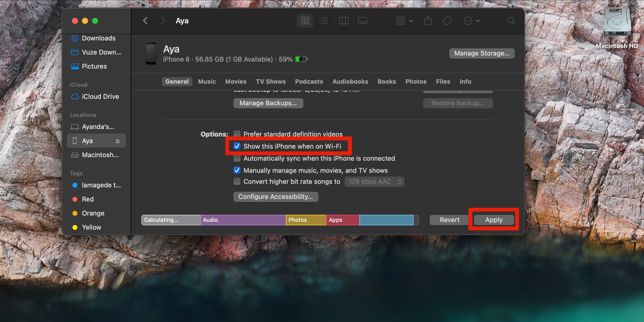The image size is (644, 322).
Task: Select the Orange tag dot
Action: tap(75, 213)
